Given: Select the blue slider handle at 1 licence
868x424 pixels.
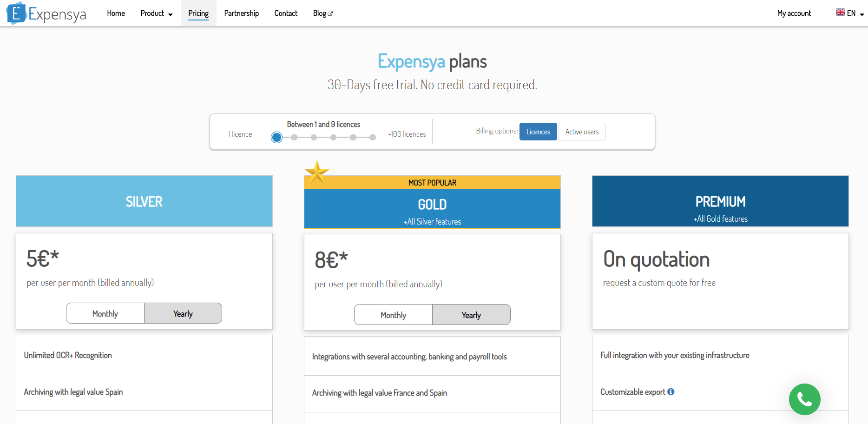Looking at the screenshot, I should click(x=276, y=137).
